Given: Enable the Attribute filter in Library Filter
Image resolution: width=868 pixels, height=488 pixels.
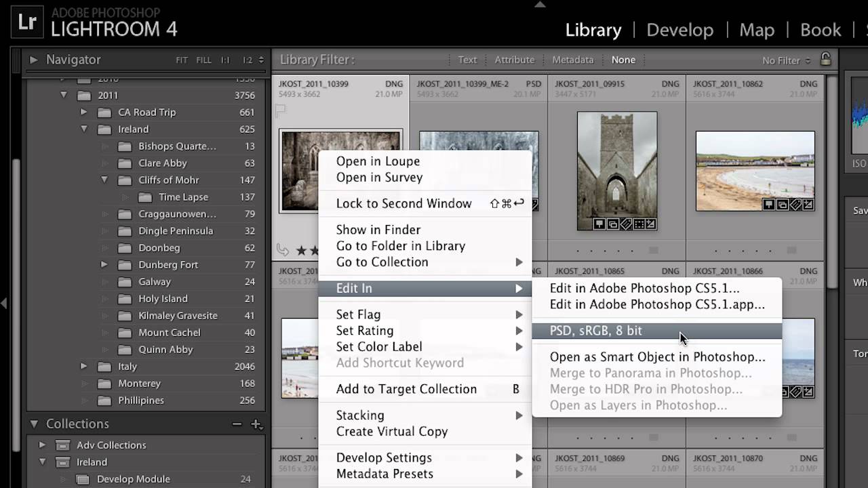Looking at the screenshot, I should pyautogui.click(x=514, y=60).
